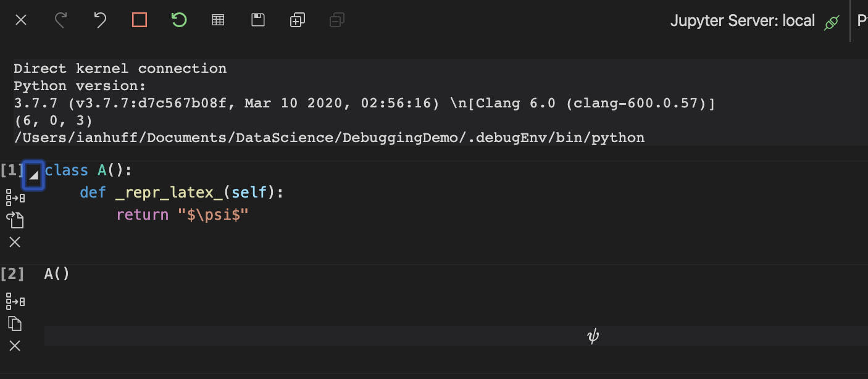
Task: Open cell 1 in a script file
Action: [x=15, y=219]
